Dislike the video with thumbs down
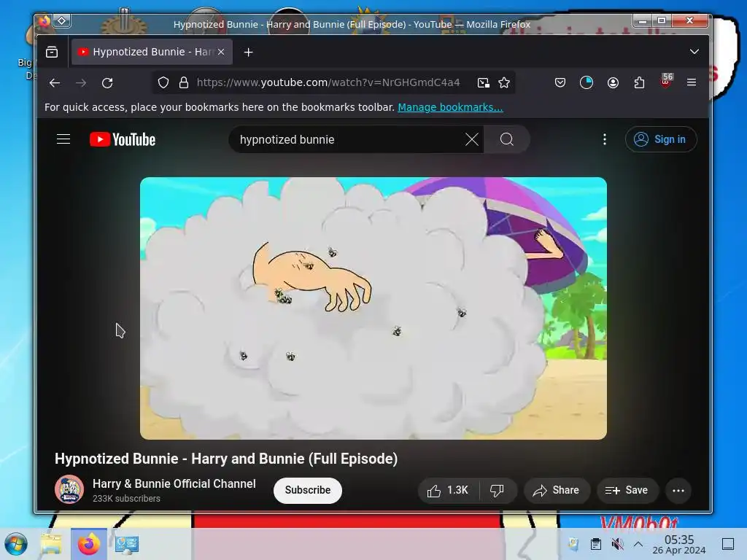Viewport: 747px width, 560px height. (x=498, y=491)
